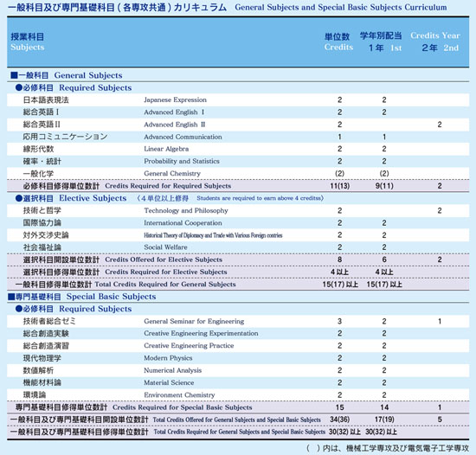Select the Advanced English II row

[238, 125]
